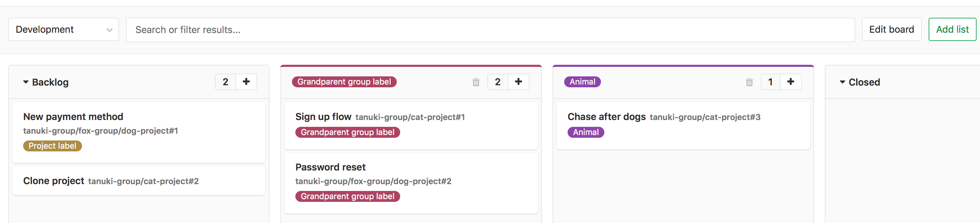Open the Development board dropdown

[64, 29]
